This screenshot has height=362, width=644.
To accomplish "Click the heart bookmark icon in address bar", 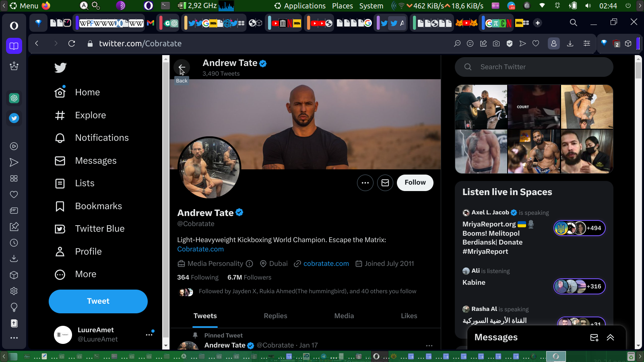I will click(536, 43).
